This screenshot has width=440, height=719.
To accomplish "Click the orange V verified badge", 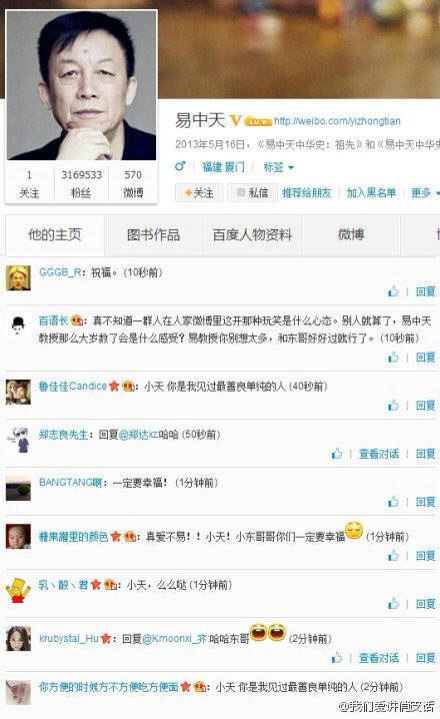I will point(235,121).
